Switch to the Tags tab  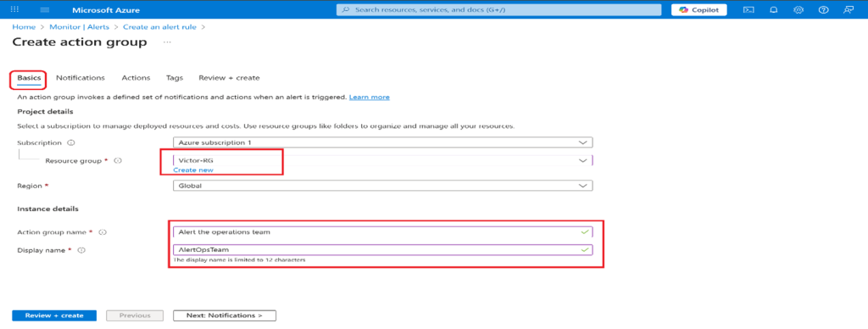(175, 78)
